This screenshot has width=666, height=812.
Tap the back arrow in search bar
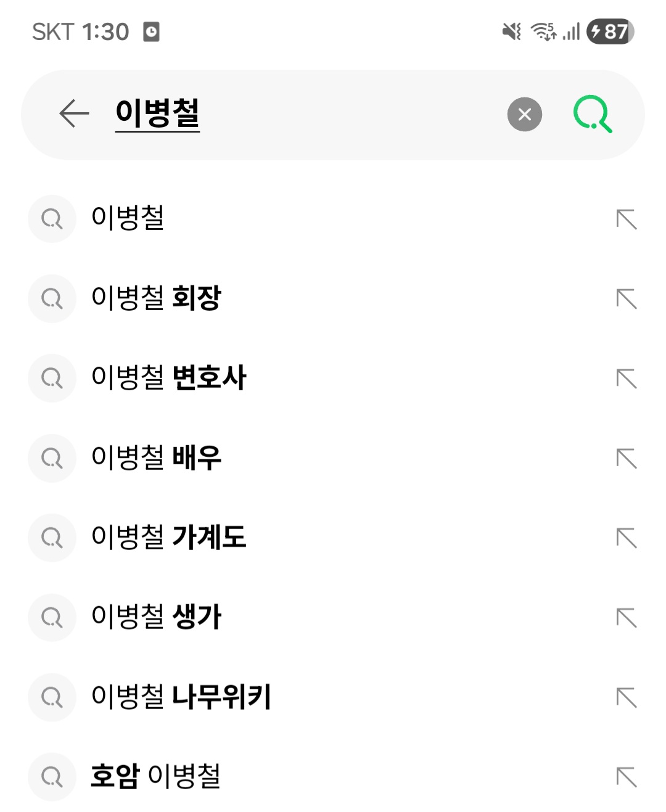(75, 114)
